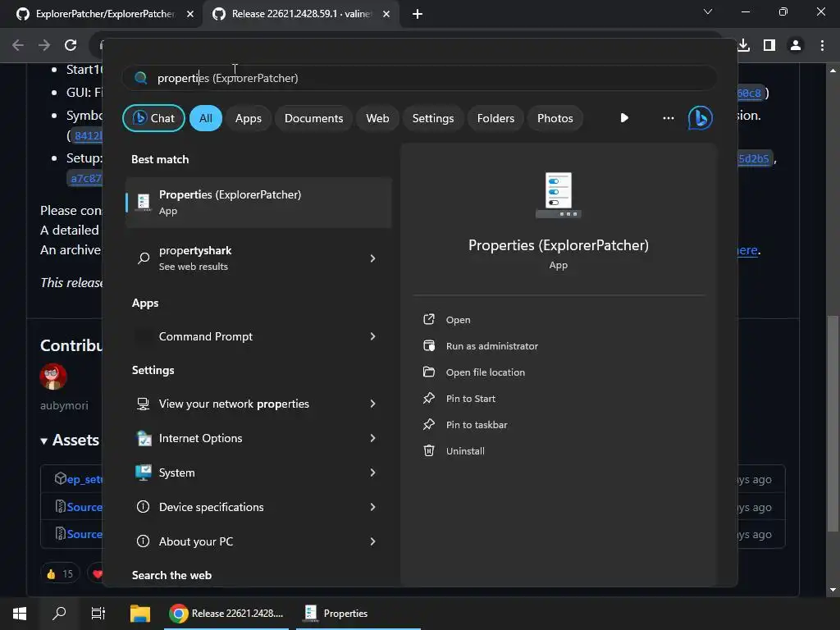
Task: Click the Open file location folder icon
Action: pos(428,372)
